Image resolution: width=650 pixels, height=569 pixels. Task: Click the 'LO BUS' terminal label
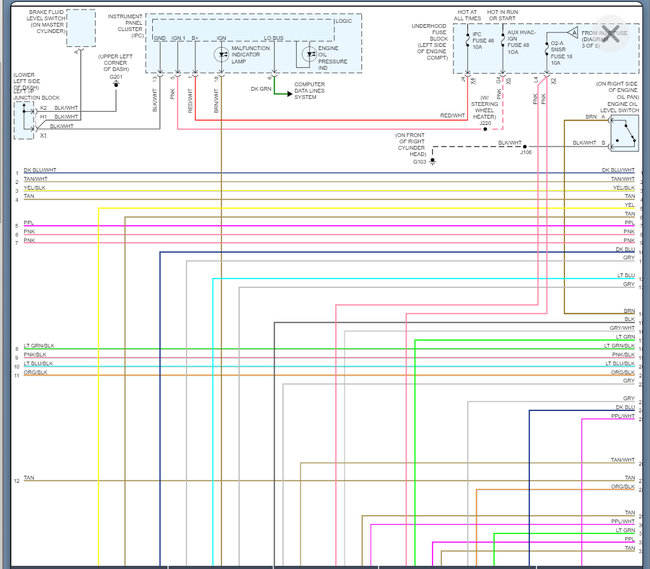pos(274,38)
